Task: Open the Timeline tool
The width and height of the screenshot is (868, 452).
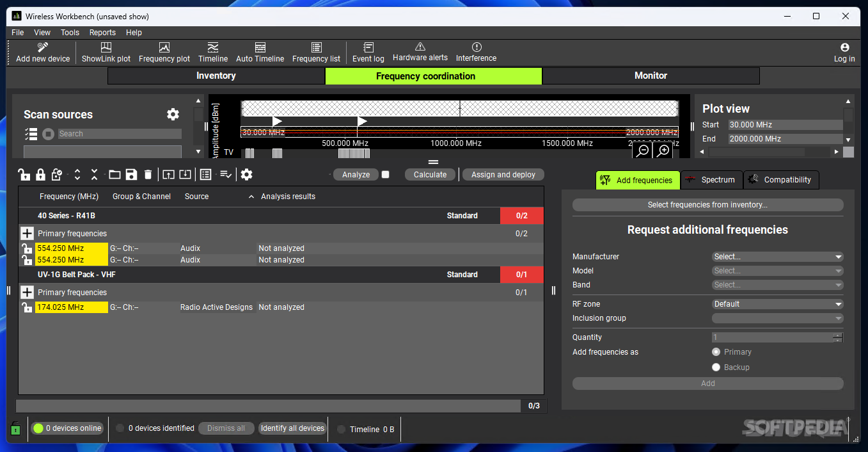Action: pyautogui.click(x=213, y=52)
